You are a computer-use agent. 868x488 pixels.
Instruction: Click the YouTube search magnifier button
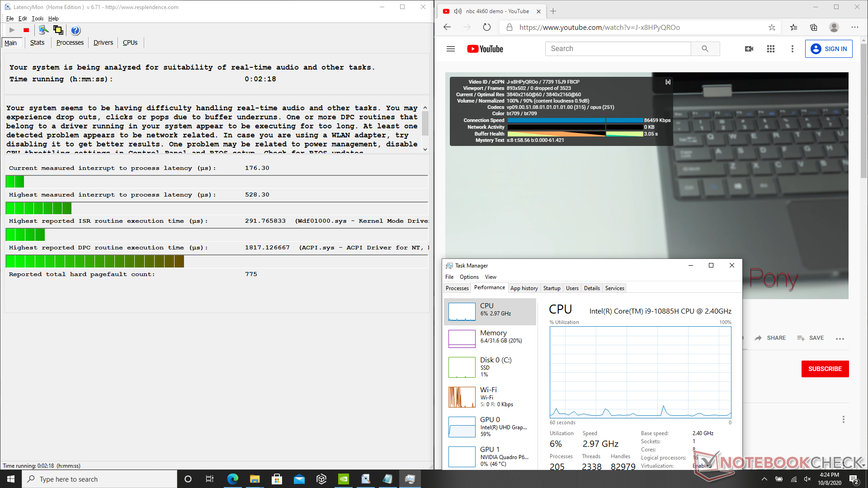[705, 49]
